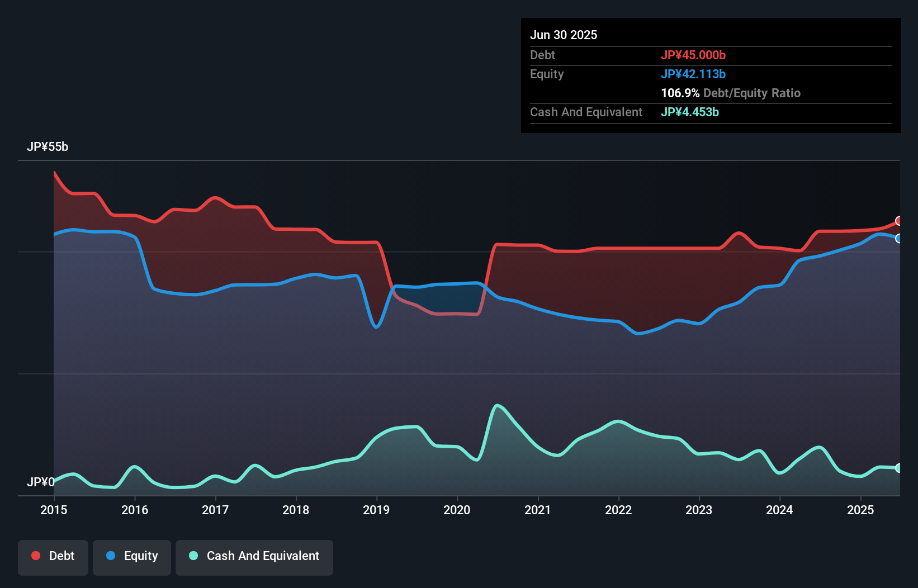Click the Equity button in the legend bar
918x588 pixels.
[131, 557]
